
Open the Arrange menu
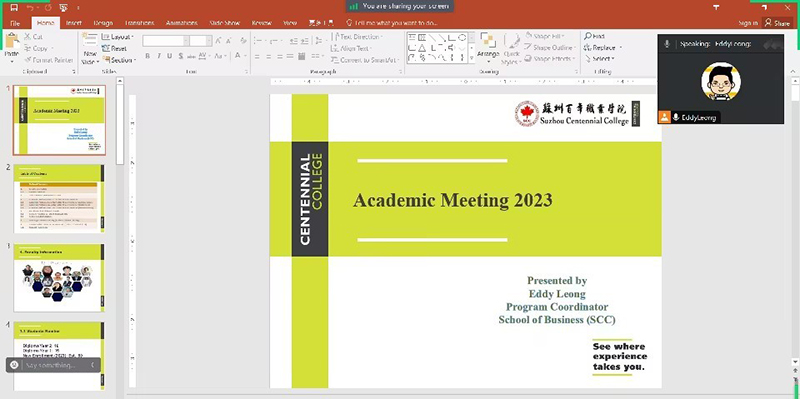(488, 48)
